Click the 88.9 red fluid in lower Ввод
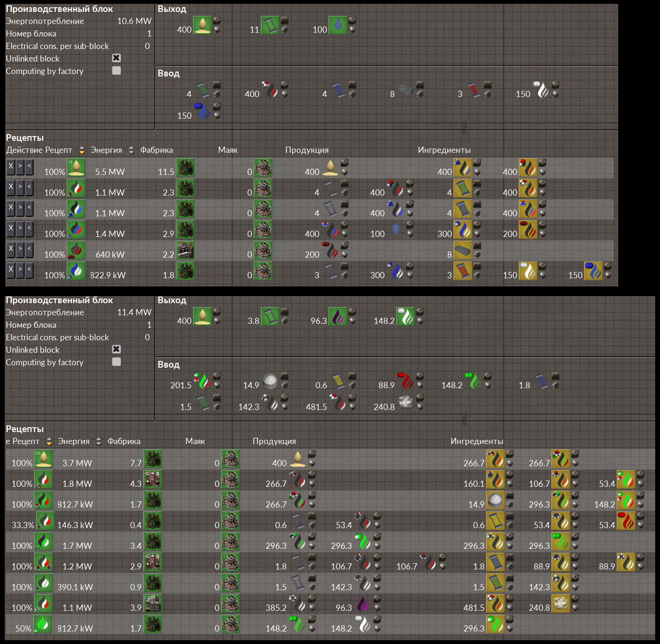This screenshot has width=660, height=644. pyautogui.click(x=405, y=381)
